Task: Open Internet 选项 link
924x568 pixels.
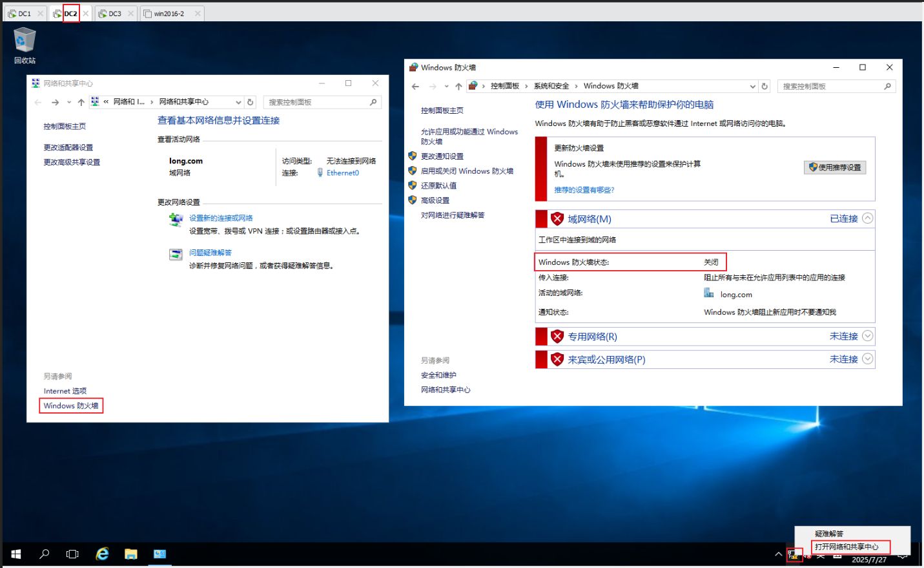Action: (65, 391)
